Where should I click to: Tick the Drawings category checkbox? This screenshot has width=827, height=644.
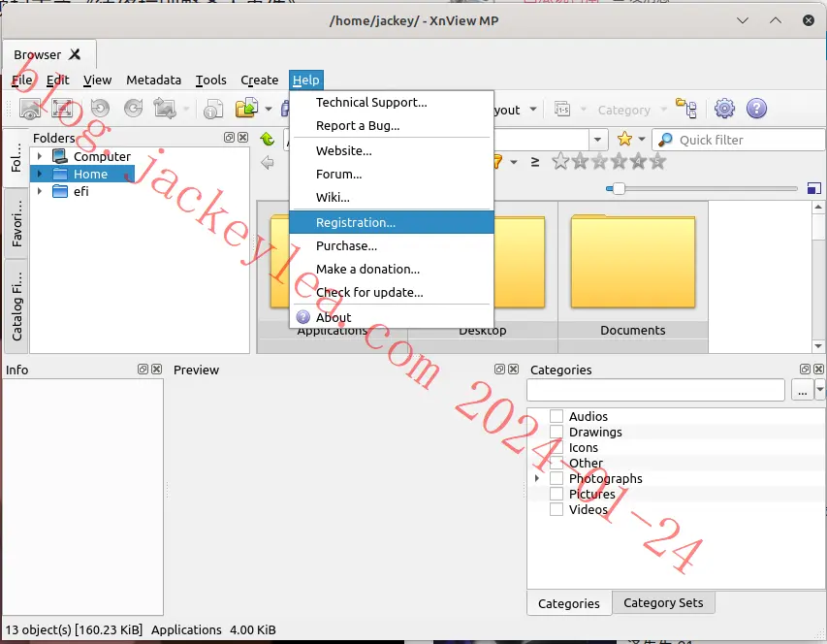pos(557,432)
